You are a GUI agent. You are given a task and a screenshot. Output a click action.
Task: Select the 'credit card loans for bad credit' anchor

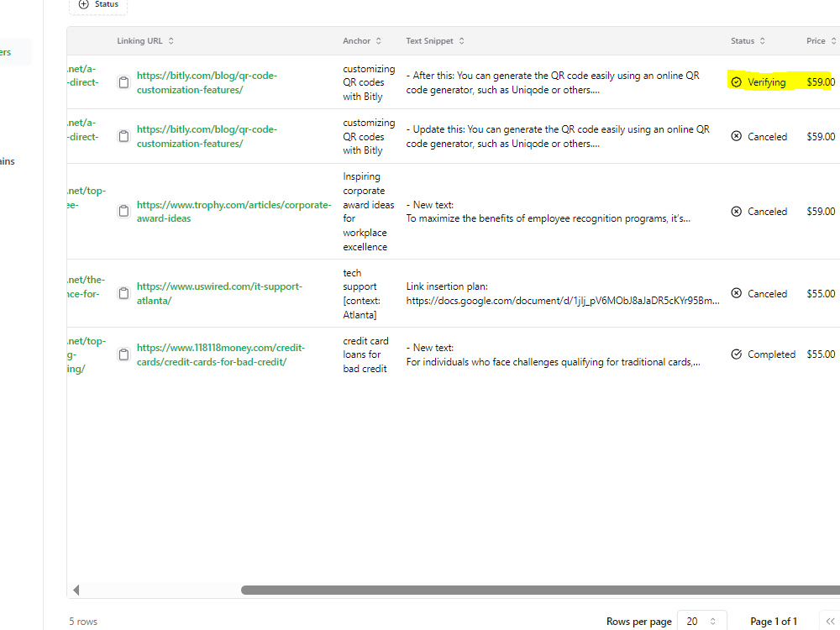(366, 354)
